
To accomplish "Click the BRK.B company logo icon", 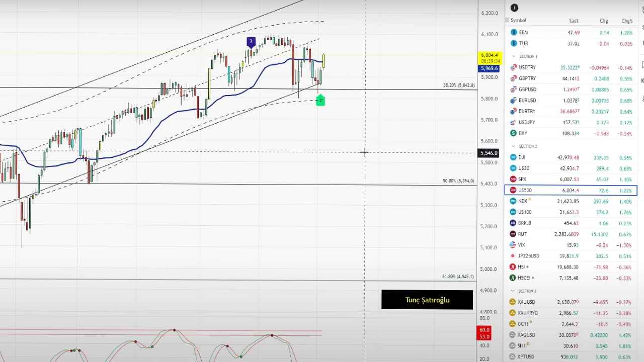I will point(514,223).
